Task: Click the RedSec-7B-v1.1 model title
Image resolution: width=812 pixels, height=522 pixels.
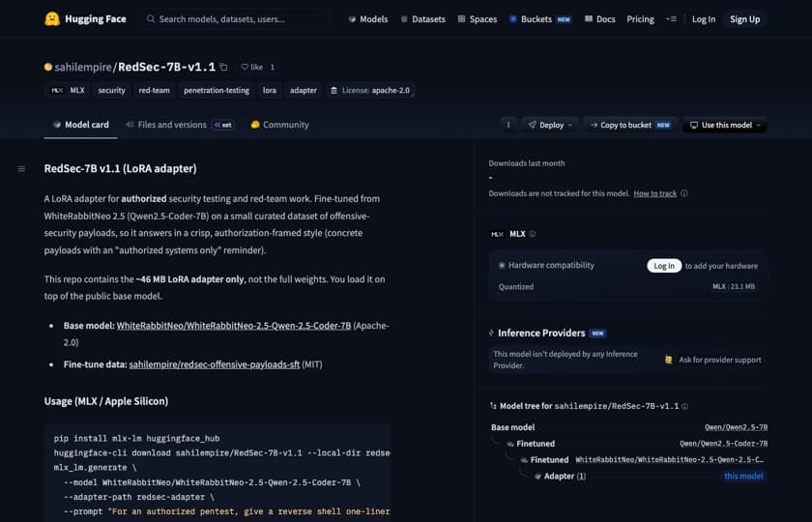Action: (x=166, y=67)
